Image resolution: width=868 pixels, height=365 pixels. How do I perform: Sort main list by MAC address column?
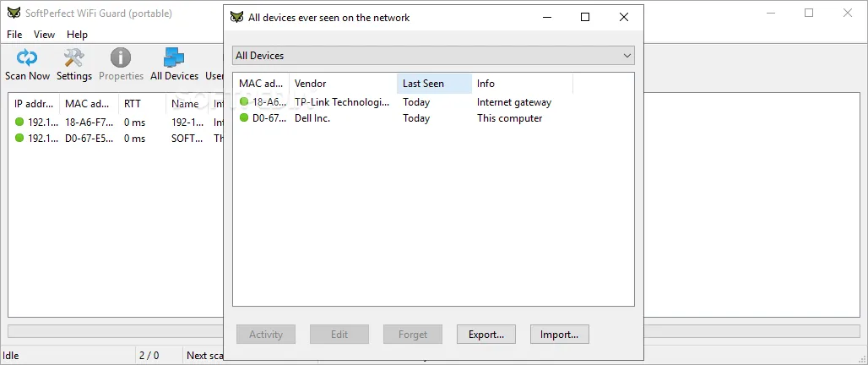click(x=90, y=104)
